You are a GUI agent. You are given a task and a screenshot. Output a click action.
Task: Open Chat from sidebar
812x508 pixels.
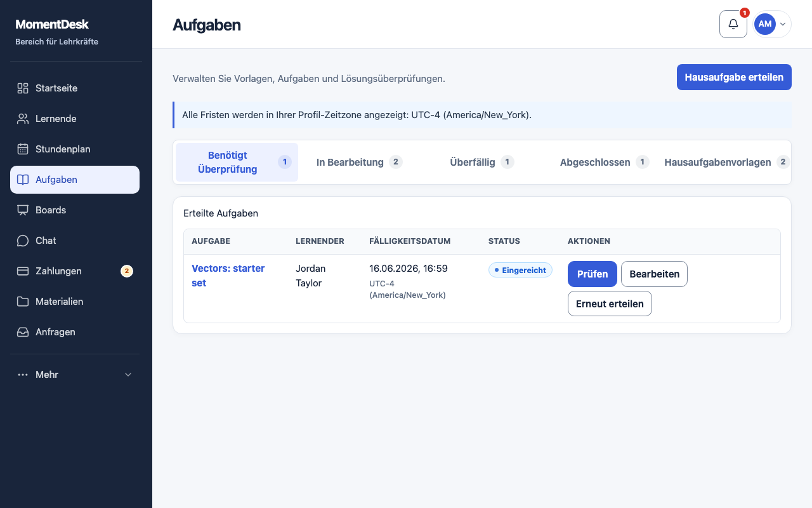click(75, 241)
